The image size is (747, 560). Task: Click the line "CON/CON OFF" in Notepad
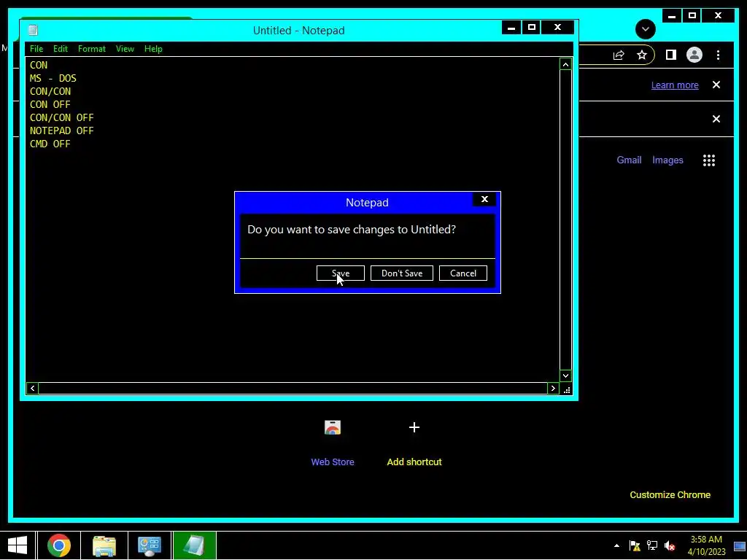pos(61,117)
